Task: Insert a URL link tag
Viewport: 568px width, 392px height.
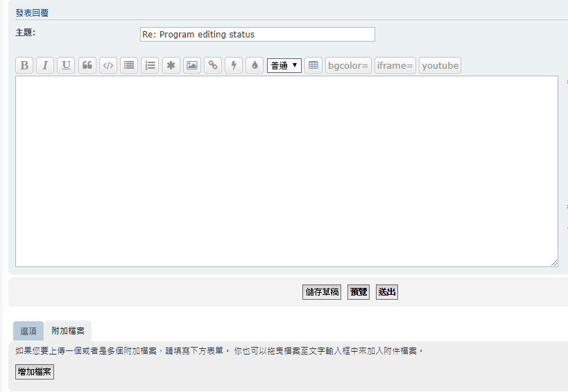Action: (213, 65)
